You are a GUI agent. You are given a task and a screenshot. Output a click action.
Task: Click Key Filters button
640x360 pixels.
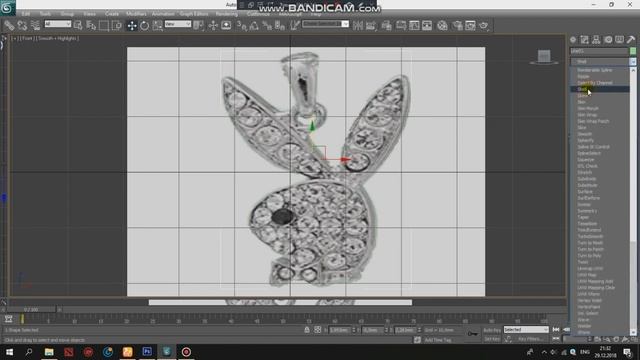point(530,339)
